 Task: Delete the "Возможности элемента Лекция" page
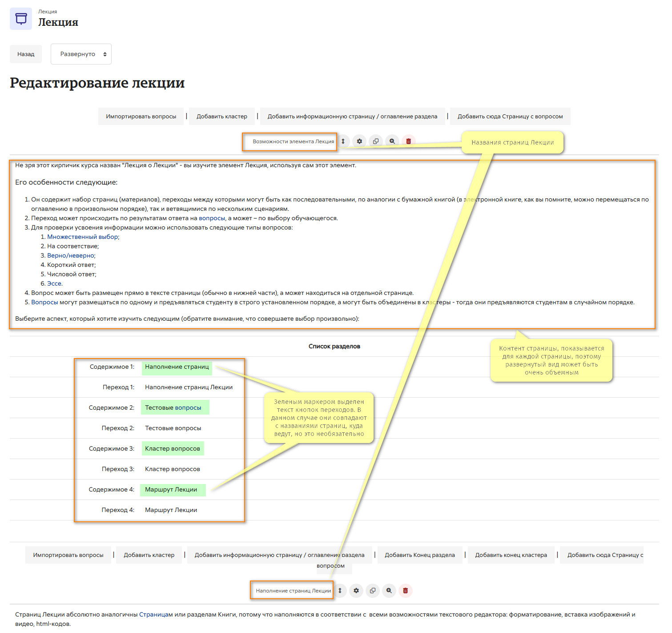[x=409, y=141]
